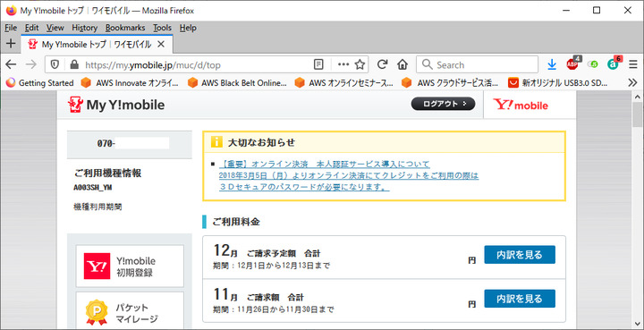This screenshot has height=330, width=644.
Task: Click the padlock site security icon
Action: [x=74, y=64]
